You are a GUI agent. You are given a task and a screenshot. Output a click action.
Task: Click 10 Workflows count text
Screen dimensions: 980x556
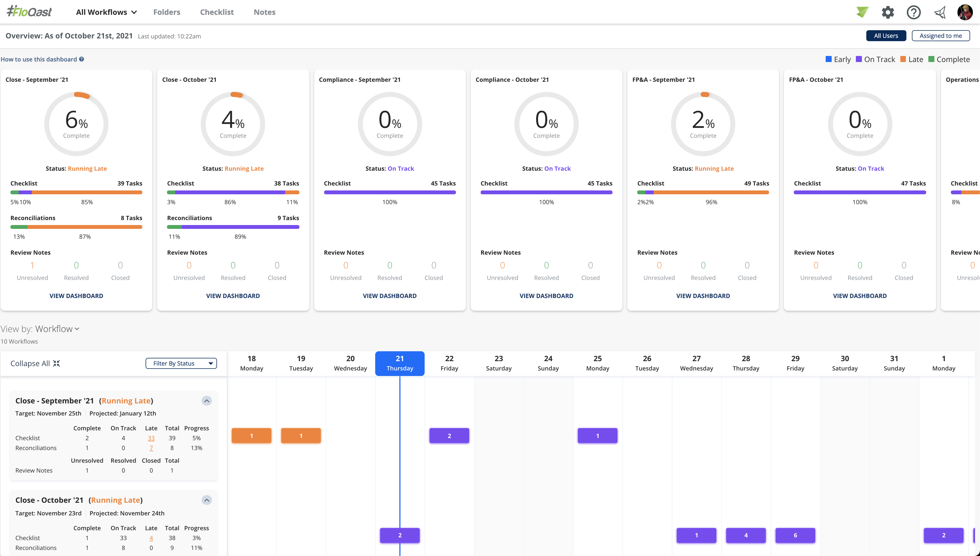tap(19, 341)
